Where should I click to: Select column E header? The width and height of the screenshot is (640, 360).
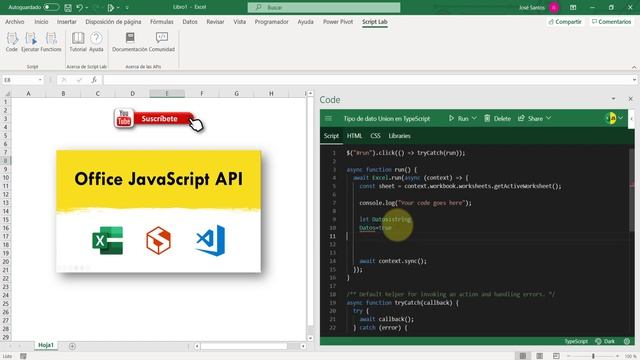click(167, 93)
